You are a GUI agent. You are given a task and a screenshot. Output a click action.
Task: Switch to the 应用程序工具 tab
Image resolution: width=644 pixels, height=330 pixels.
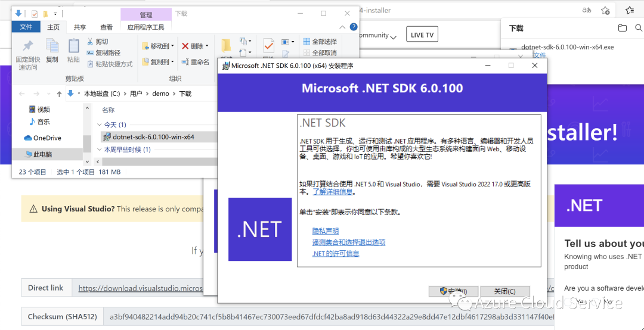pos(146,27)
